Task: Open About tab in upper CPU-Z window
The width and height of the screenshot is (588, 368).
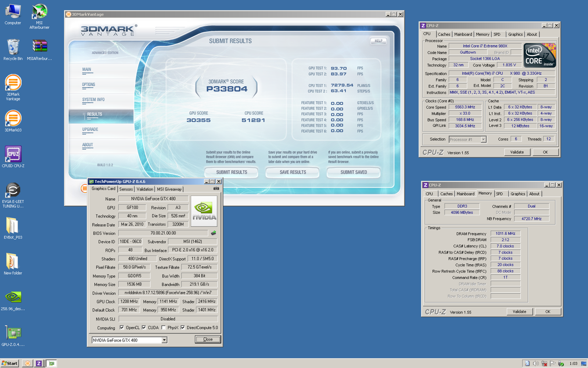Action: pyautogui.click(x=532, y=34)
